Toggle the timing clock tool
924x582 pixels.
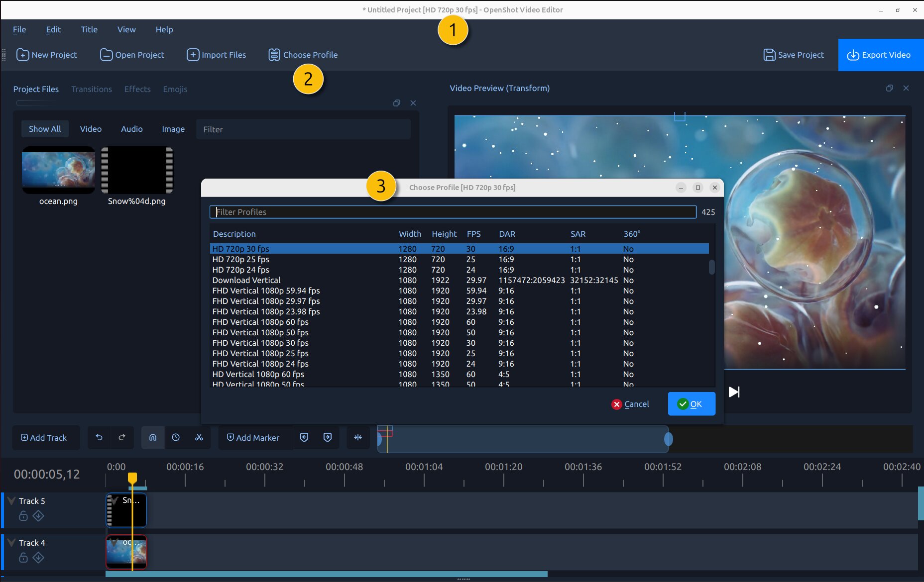(x=176, y=437)
